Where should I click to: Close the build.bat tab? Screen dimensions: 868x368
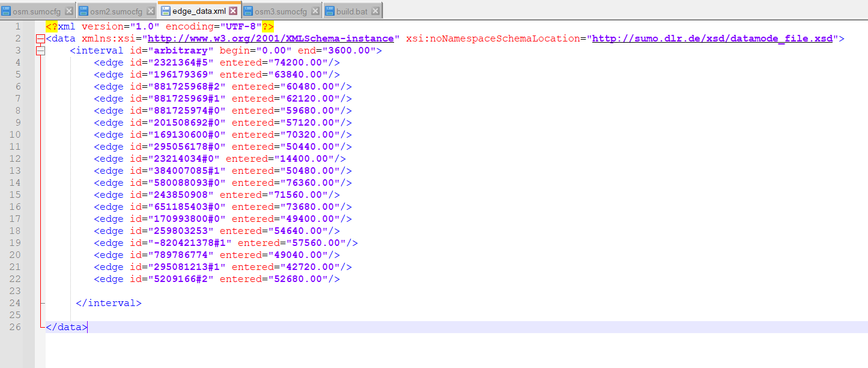[x=375, y=11]
